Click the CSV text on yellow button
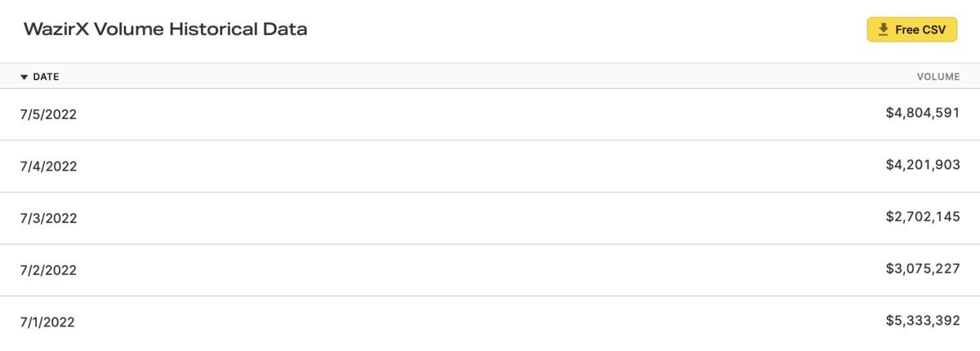Viewport: 980px width, 351px height. 933,29
